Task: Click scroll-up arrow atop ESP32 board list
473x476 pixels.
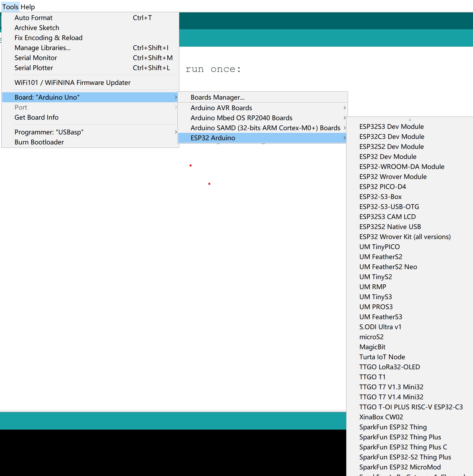Action: tap(410, 119)
